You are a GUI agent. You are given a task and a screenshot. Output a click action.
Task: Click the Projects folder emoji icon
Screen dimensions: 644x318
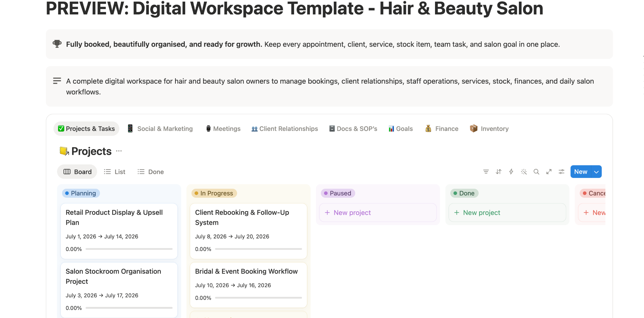[x=64, y=151]
